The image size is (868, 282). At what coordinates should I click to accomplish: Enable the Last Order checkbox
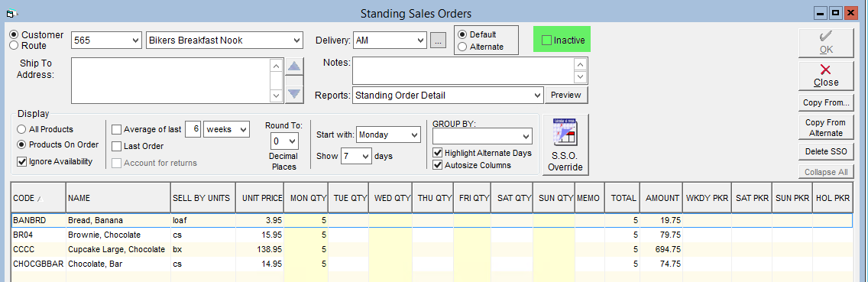click(116, 146)
